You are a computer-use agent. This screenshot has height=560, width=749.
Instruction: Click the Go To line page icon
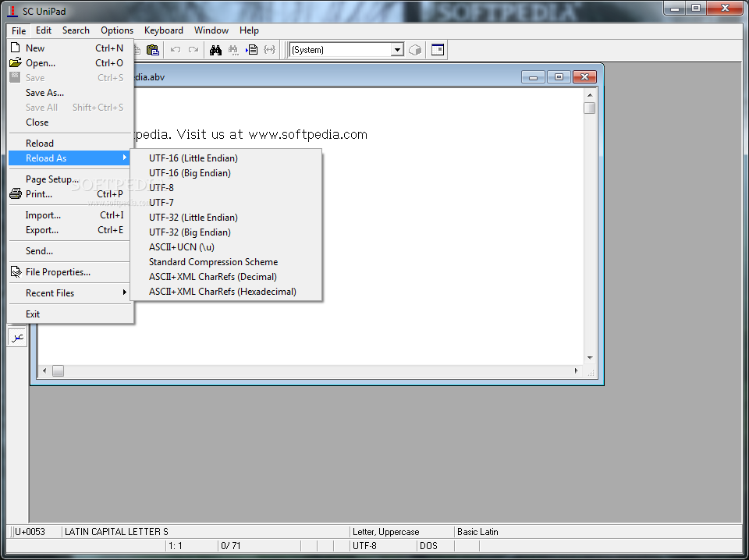pos(252,50)
